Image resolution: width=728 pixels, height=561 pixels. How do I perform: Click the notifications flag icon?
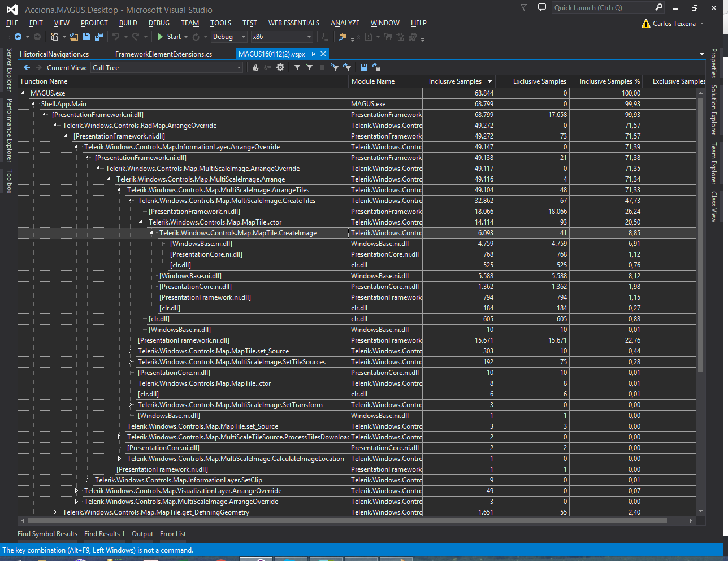pos(524,8)
